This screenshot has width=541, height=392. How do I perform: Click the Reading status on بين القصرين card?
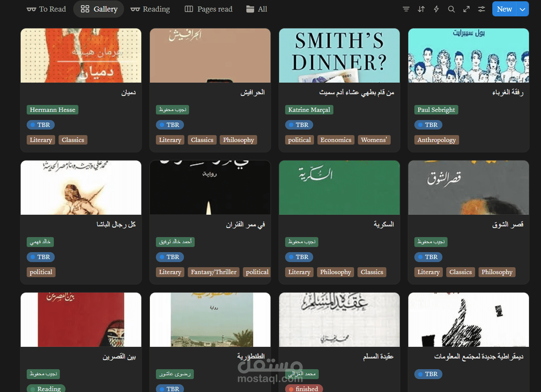(46, 389)
